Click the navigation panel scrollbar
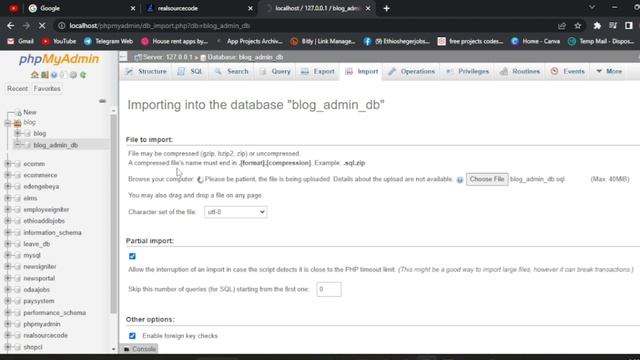Screen dimensions: 640x360 click(x=113, y=214)
